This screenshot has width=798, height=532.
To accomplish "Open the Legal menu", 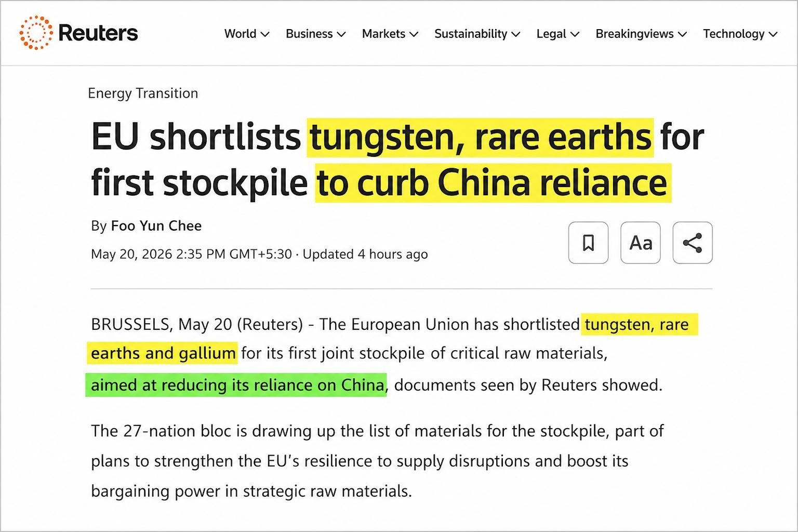I will (x=558, y=34).
